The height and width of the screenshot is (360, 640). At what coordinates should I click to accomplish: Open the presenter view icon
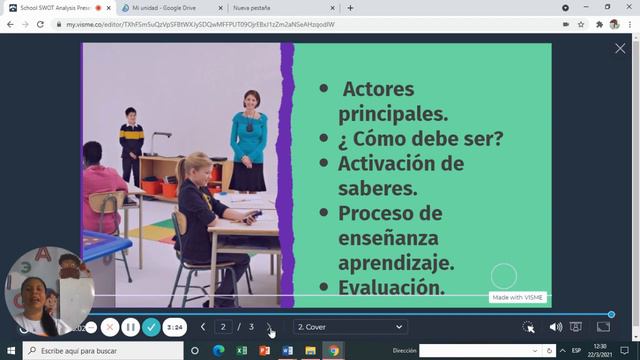pyautogui.click(x=576, y=327)
